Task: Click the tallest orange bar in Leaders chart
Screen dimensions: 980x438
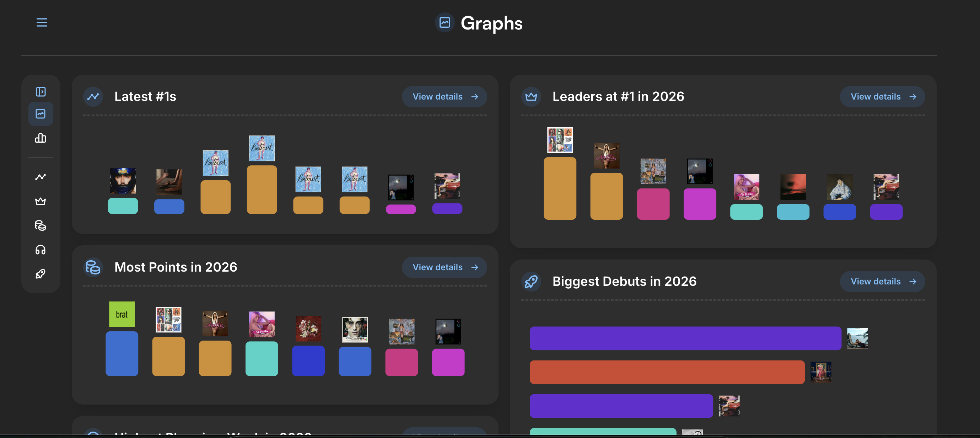Action: pos(560,188)
